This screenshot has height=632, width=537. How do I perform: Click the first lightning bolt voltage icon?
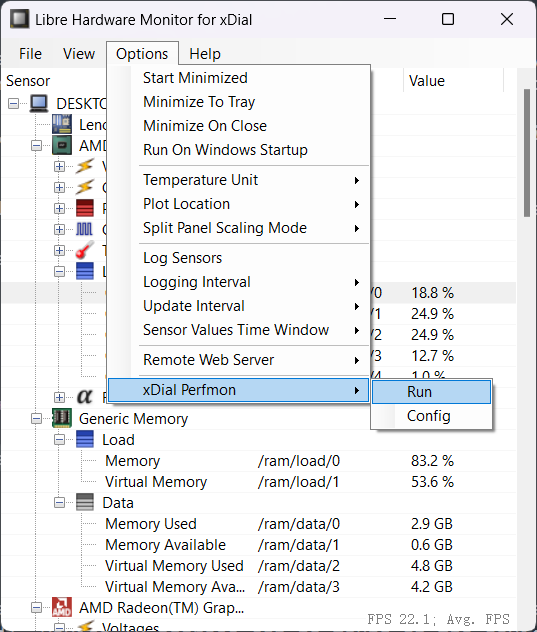click(85, 166)
